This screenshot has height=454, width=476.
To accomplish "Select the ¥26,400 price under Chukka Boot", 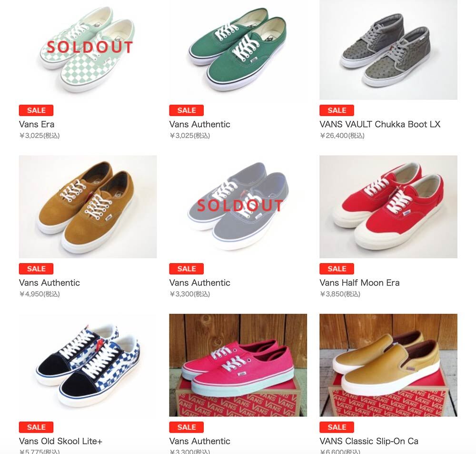I will click(x=342, y=136).
